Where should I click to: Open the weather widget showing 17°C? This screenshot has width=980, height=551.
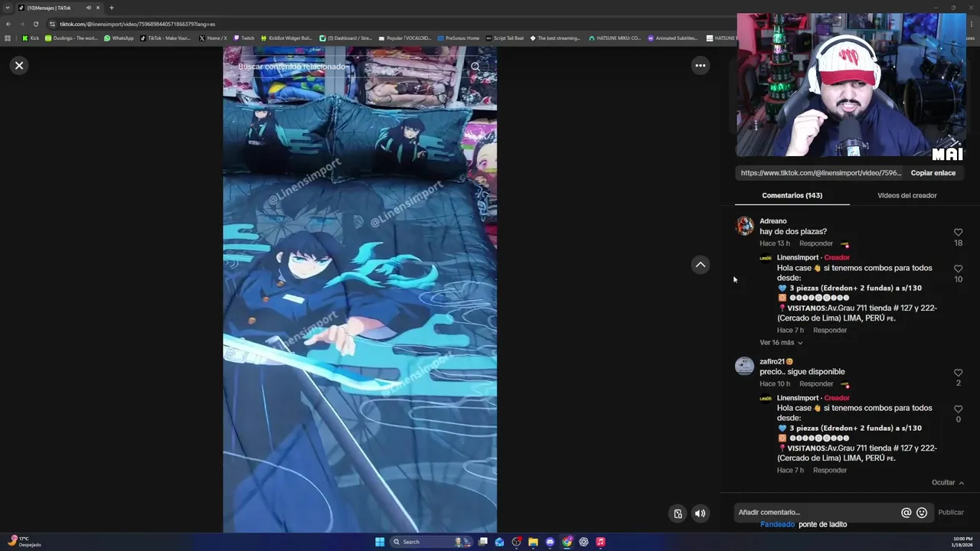click(x=24, y=542)
